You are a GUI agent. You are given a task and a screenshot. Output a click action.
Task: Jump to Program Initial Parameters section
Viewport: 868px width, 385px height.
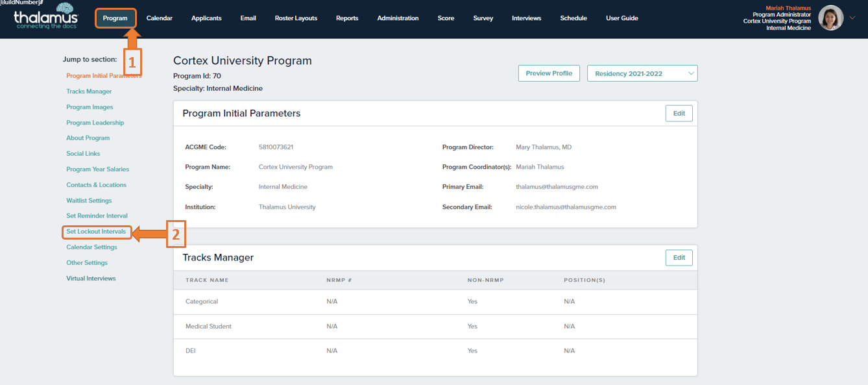[x=104, y=76]
